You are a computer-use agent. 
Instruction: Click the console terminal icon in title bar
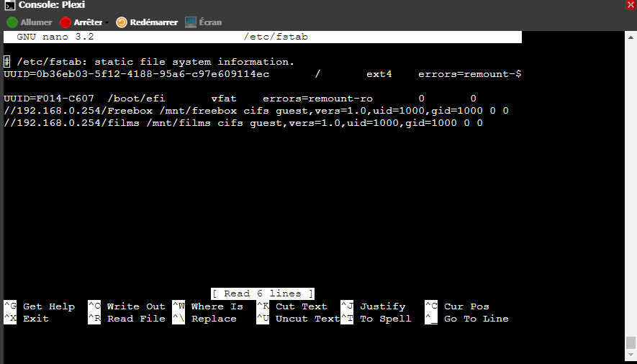click(10, 5)
